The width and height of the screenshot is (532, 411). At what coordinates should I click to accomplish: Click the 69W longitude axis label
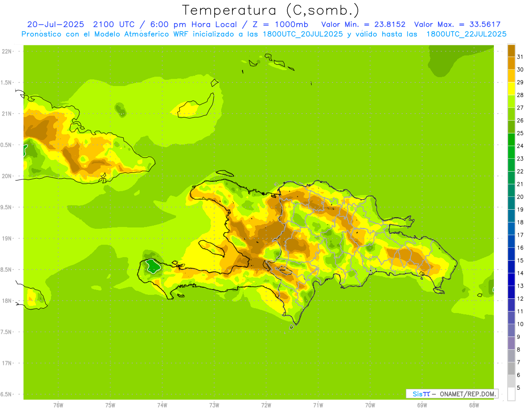pyautogui.click(x=422, y=405)
